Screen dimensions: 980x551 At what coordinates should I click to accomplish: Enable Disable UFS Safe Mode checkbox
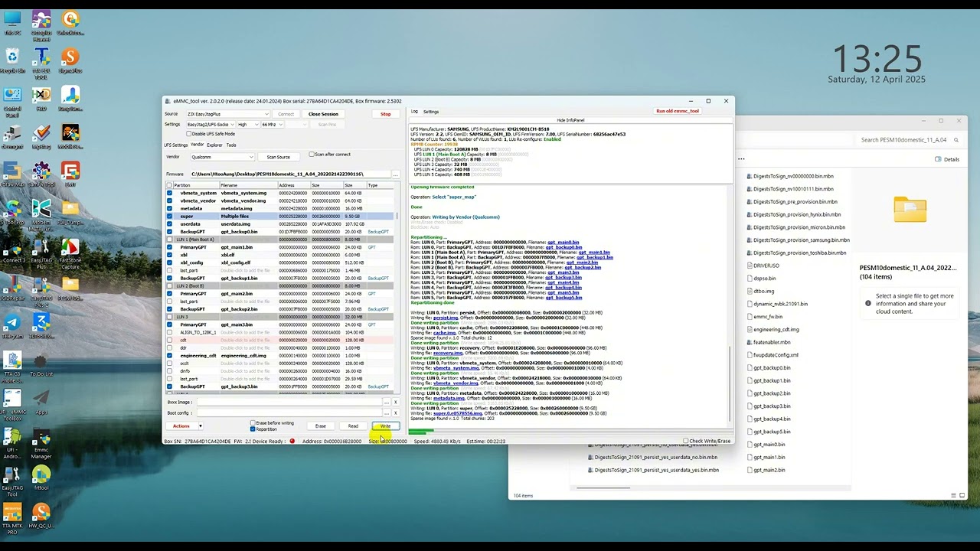point(189,134)
